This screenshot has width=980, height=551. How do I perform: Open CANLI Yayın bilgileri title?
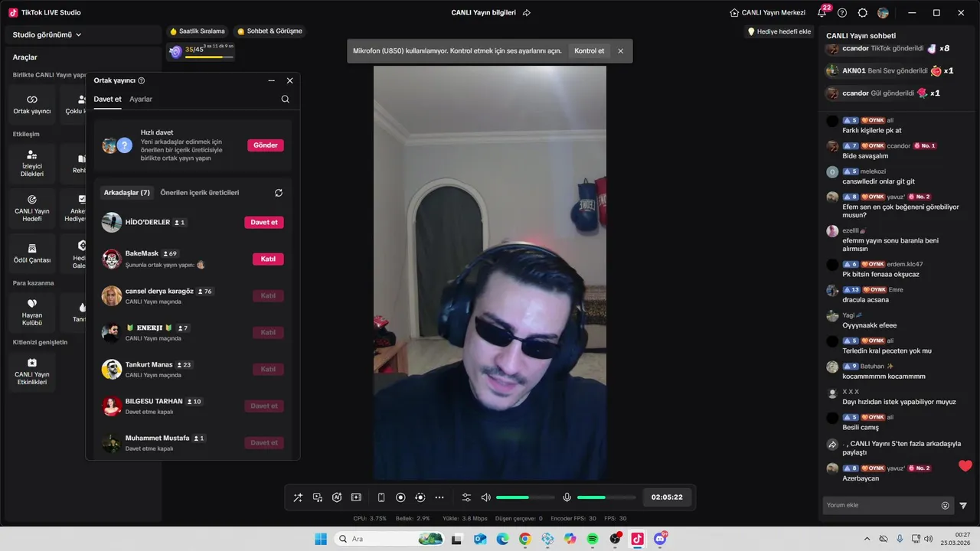pyautogui.click(x=483, y=13)
